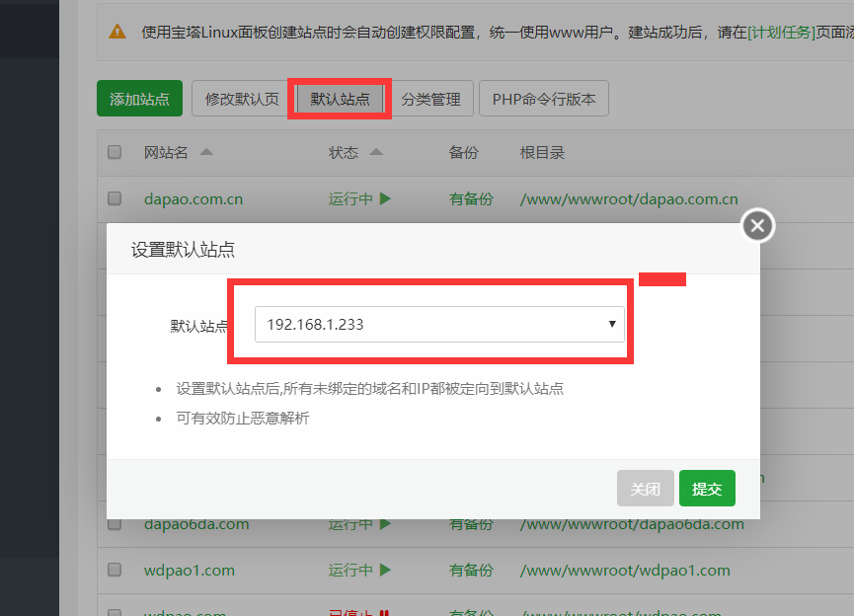Open the default site dropdown showing 192.168.1.233

tap(440, 323)
